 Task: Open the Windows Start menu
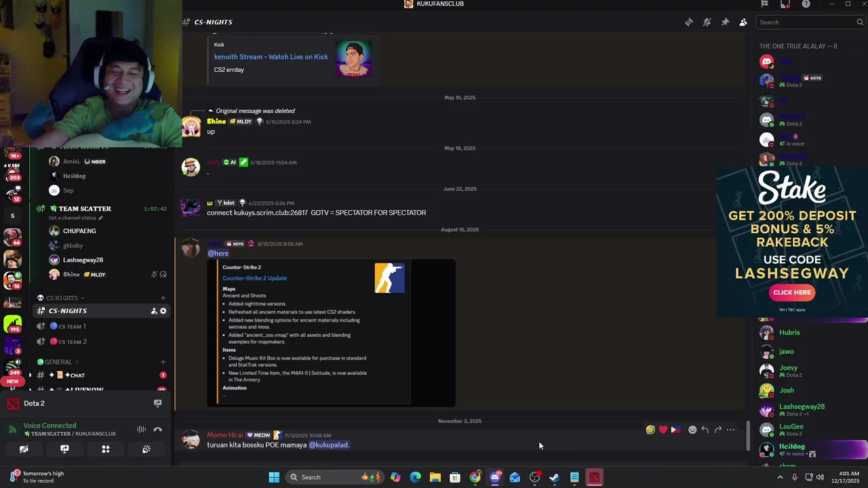274,477
